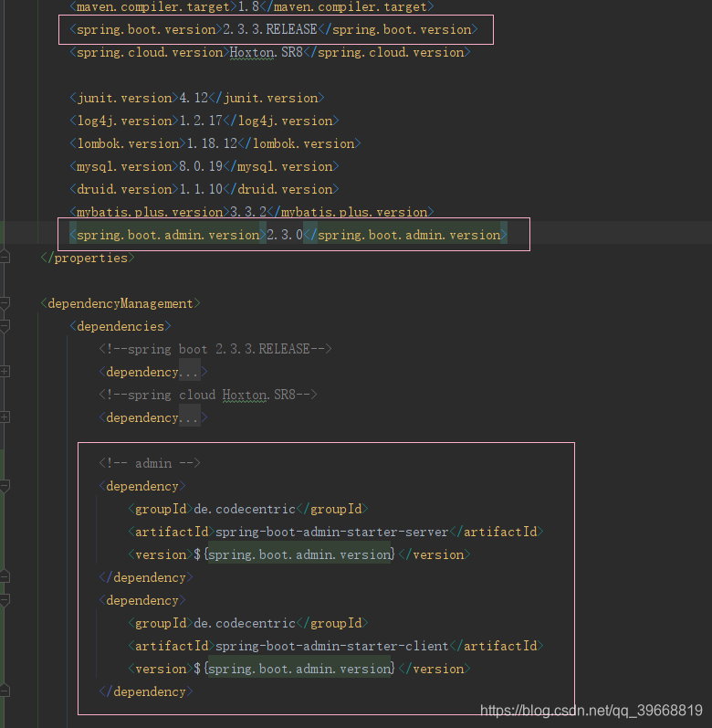Image resolution: width=712 pixels, height=728 pixels.
Task: Click mybatis.plus version value 3.3.2
Action: [x=248, y=212]
